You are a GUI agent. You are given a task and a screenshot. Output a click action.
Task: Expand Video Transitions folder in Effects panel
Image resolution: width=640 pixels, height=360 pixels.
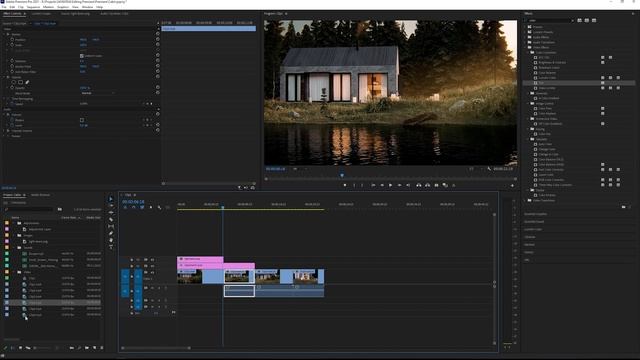click(525, 200)
